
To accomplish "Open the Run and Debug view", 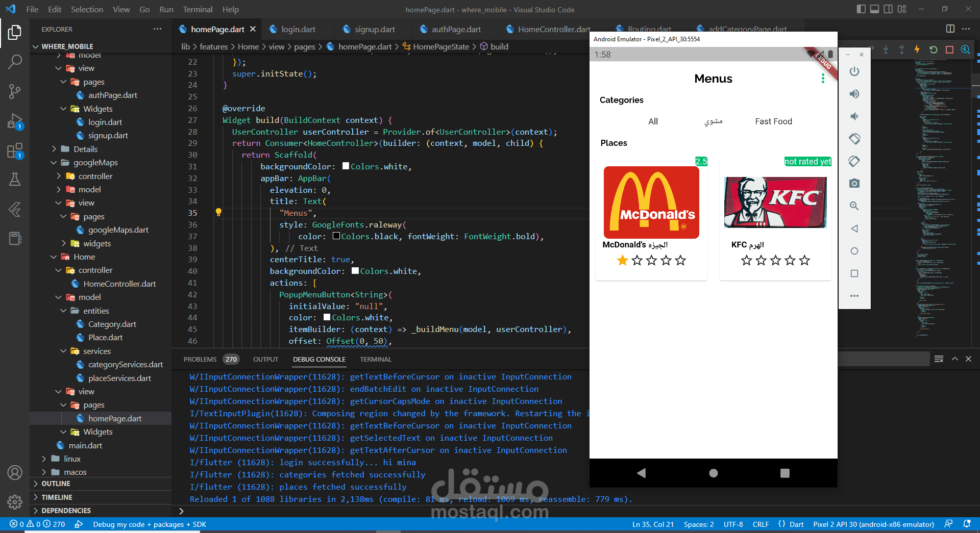I will click(x=15, y=121).
